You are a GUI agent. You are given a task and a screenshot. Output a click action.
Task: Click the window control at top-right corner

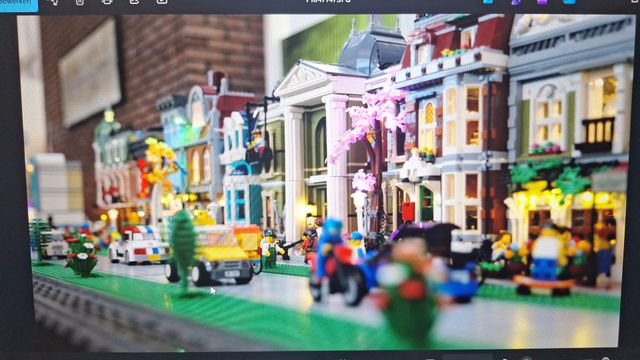click(x=634, y=2)
